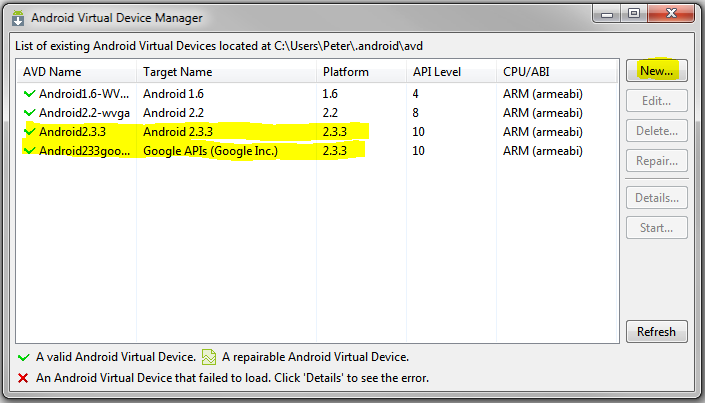Sort by the AVD Name column header
The width and height of the screenshot is (705, 403).
[x=76, y=72]
